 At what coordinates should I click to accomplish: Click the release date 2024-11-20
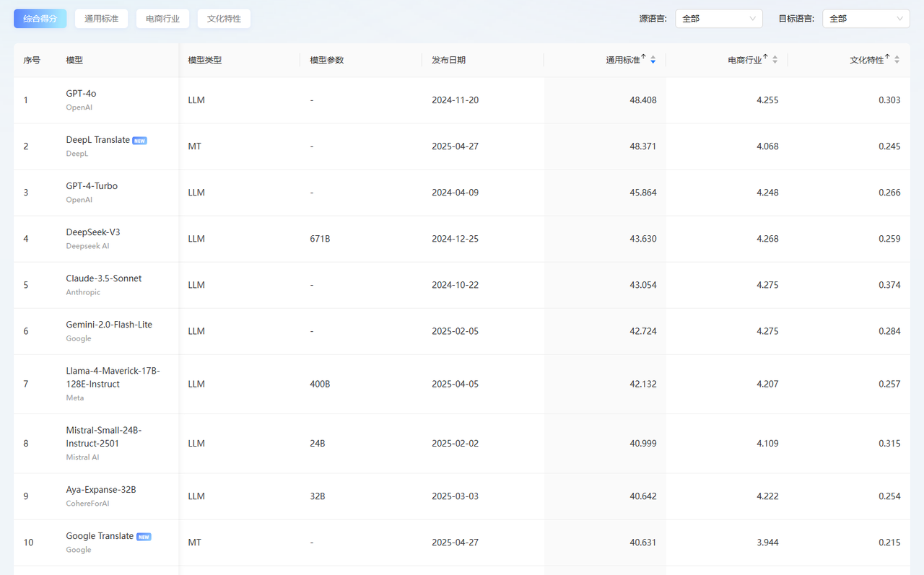click(x=456, y=100)
